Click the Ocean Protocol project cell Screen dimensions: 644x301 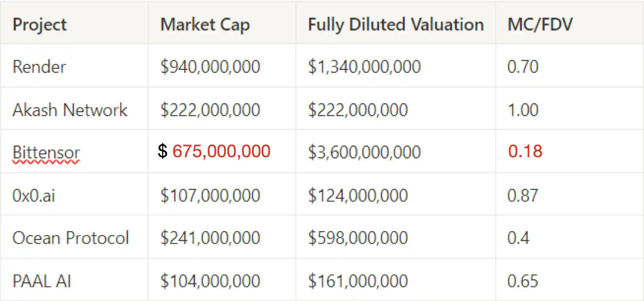click(x=71, y=238)
